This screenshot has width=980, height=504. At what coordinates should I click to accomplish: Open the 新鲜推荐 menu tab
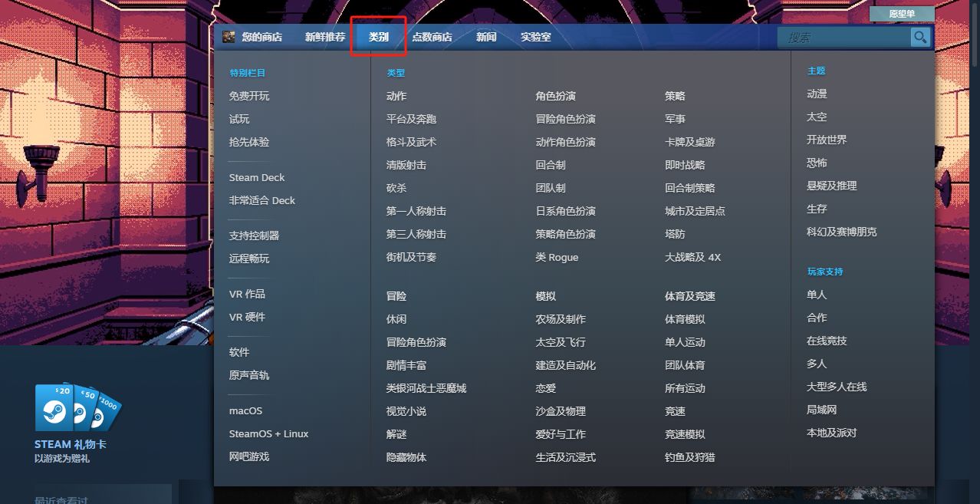pos(325,37)
